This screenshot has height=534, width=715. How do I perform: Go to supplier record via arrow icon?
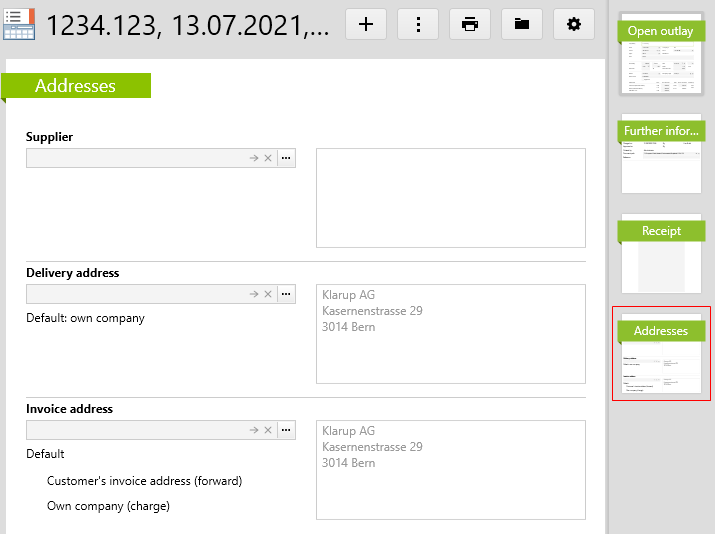tap(254, 158)
